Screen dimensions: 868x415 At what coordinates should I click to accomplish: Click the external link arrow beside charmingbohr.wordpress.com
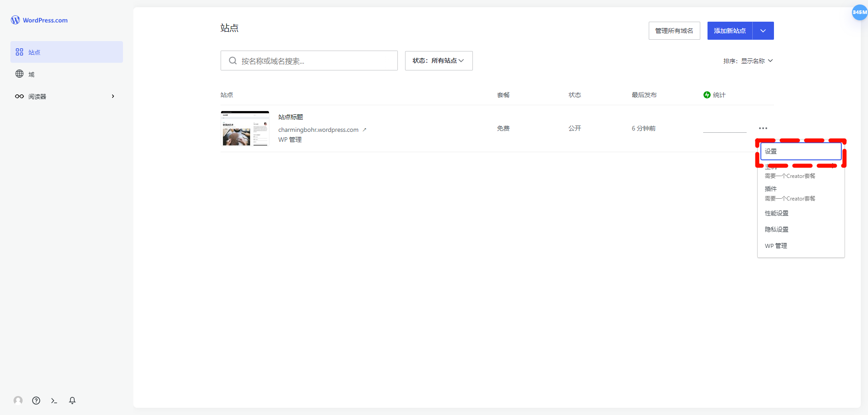coord(364,130)
